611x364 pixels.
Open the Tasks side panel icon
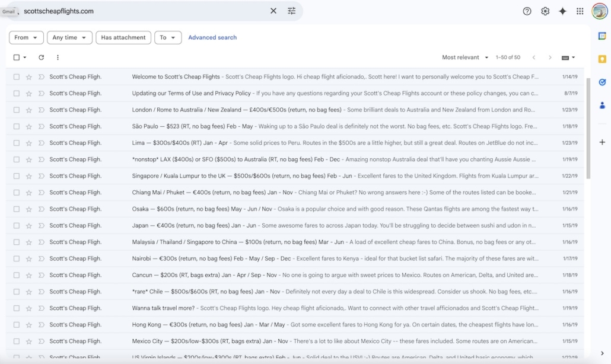(x=602, y=82)
